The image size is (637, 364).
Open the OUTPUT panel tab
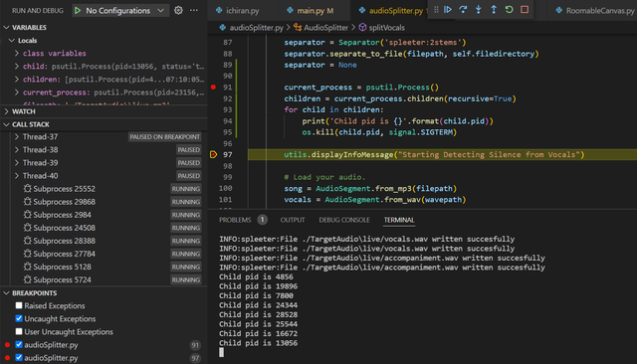tap(293, 220)
